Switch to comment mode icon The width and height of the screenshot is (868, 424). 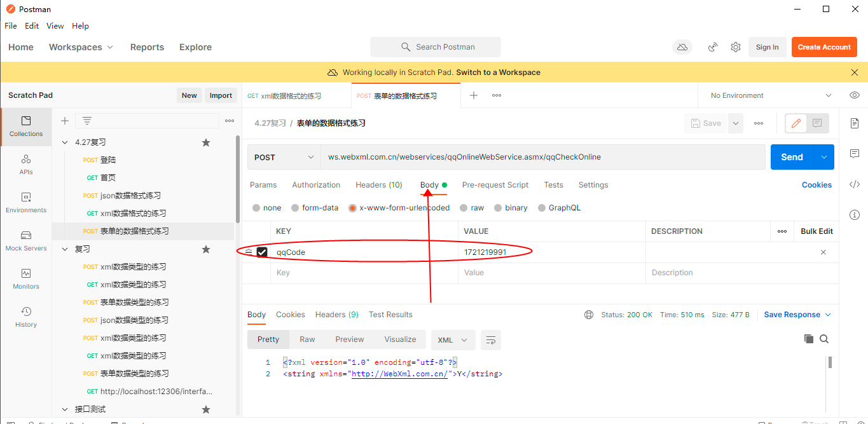[x=817, y=123]
